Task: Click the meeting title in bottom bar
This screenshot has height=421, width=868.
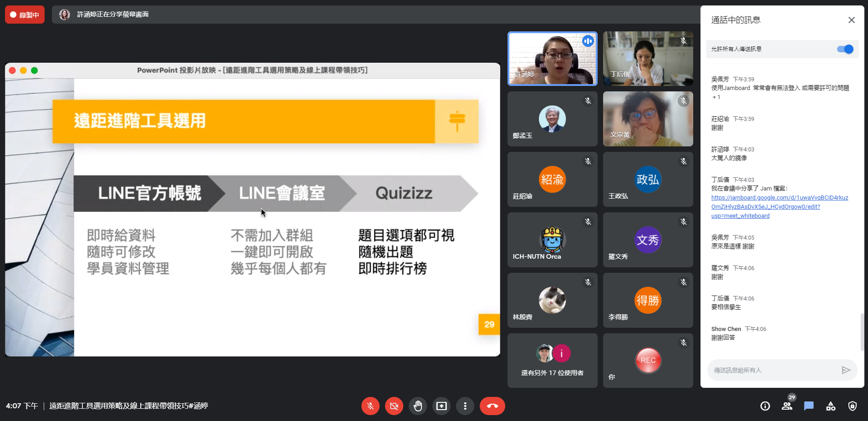Action: click(x=129, y=406)
